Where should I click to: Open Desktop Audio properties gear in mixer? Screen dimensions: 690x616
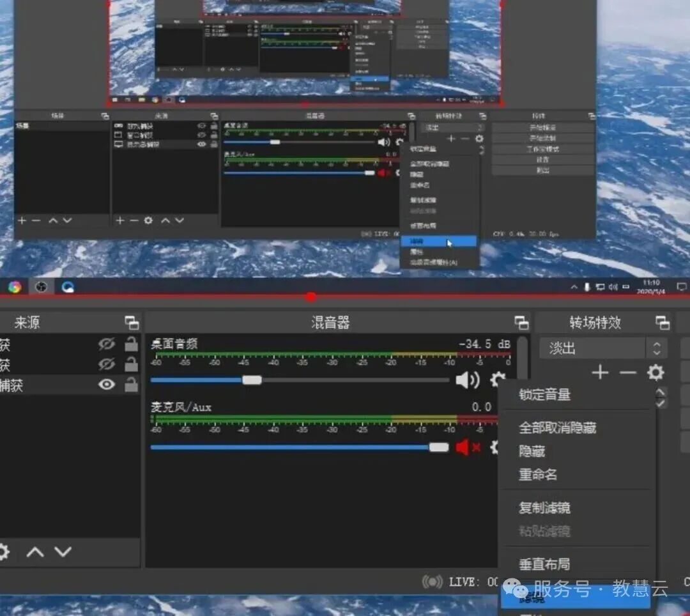[498, 380]
